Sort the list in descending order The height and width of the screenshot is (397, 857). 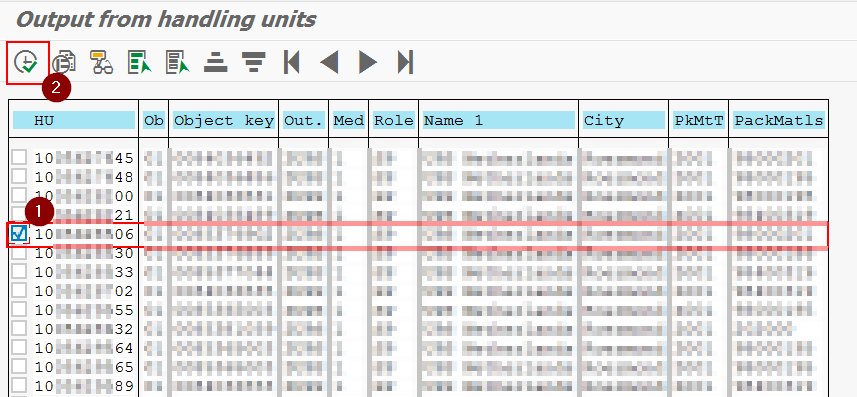click(253, 62)
